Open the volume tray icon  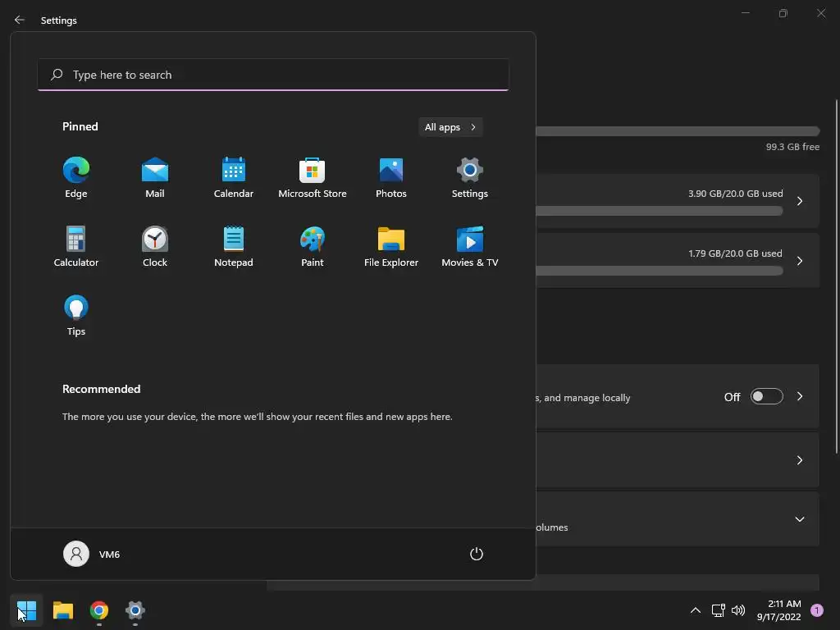pyautogui.click(x=738, y=610)
